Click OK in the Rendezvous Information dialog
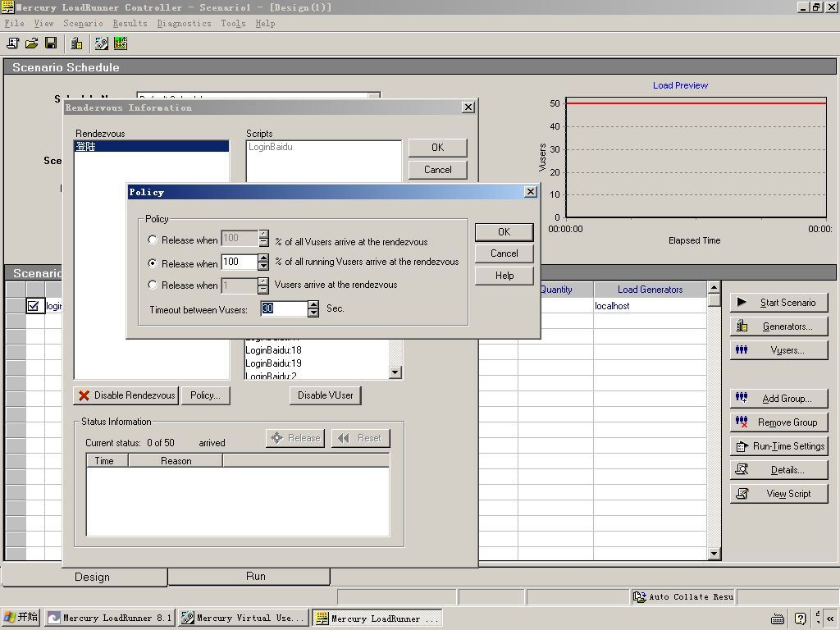 [438, 148]
